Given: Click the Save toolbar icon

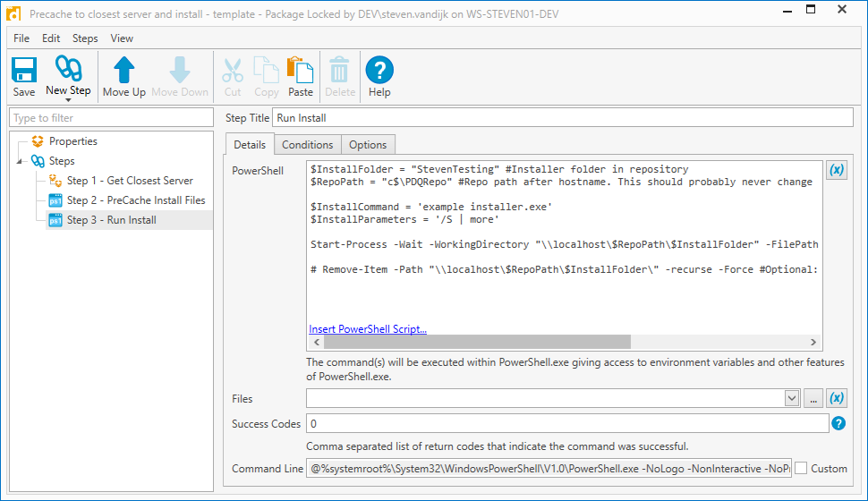Looking at the screenshot, I should pyautogui.click(x=24, y=71).
